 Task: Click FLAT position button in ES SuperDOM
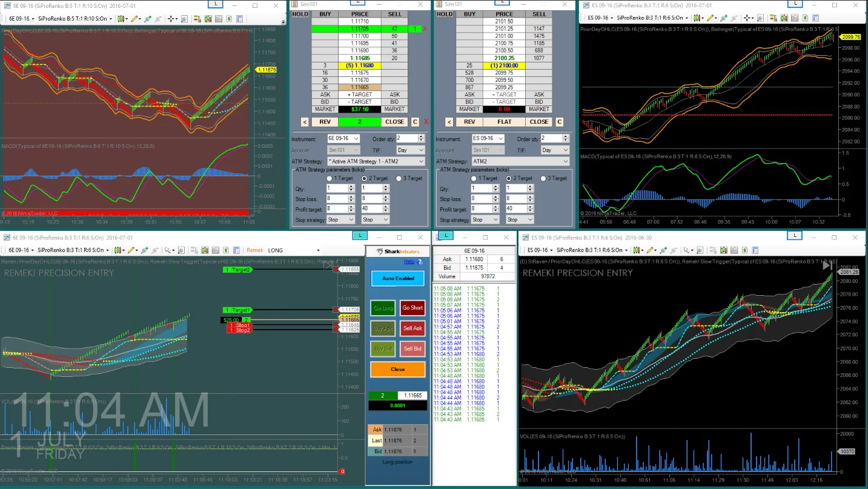(x=504, y=122)
